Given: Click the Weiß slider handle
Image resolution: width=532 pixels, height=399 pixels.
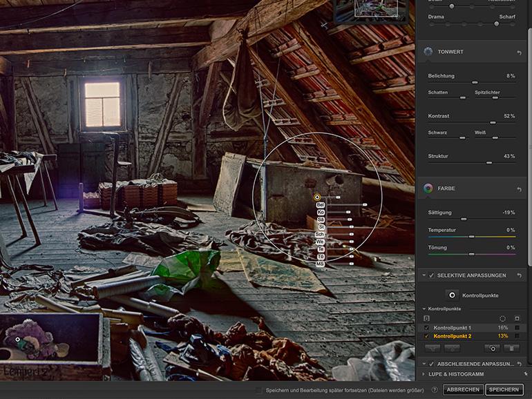Looking at the screenshot, I should point(495,138).
